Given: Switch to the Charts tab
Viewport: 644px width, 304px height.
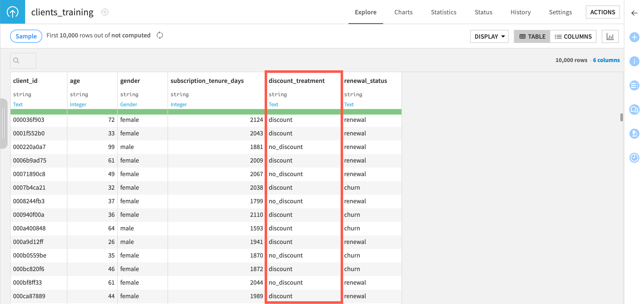Looking at the screenshot, I should pyautogui.click(x=403, y=12).
